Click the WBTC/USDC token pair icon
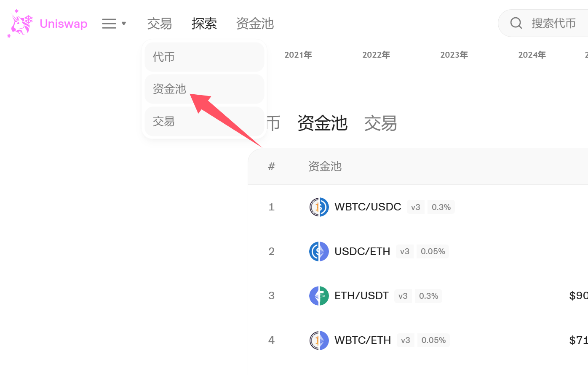The height and width of the screenshot is (375, 588). (x=319, y=207)
